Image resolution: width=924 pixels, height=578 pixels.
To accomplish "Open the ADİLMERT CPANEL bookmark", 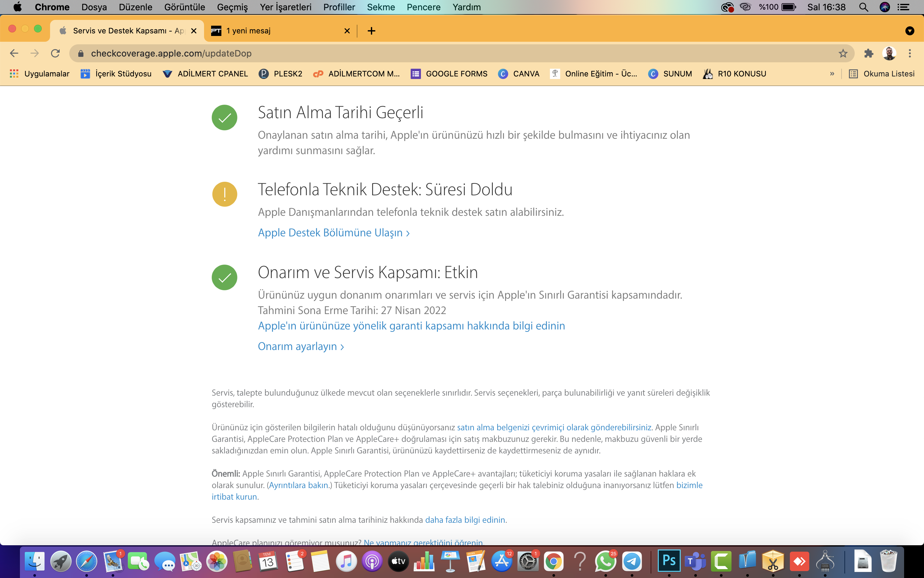I will click(x=205, y=74).
